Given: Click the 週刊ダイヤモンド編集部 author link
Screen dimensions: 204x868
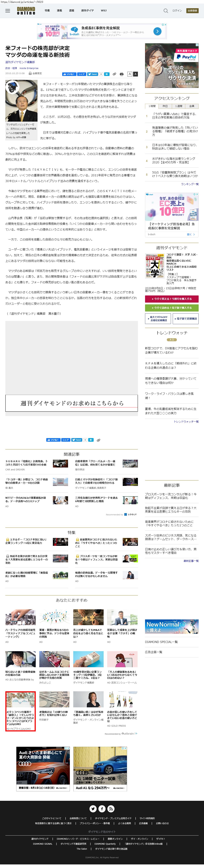Looking at the screenshot, I should 20,62.
